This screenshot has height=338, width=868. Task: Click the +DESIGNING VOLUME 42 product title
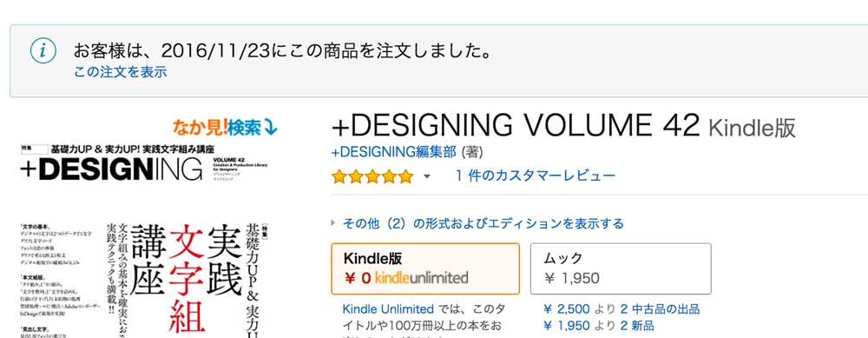click(x=516, y=126)
